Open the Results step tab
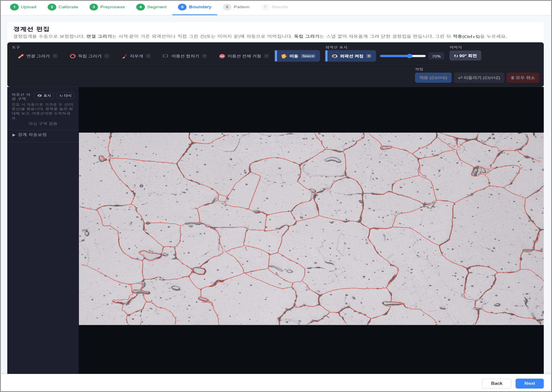The height and width of the screenshot is (392, 552). 275,7
